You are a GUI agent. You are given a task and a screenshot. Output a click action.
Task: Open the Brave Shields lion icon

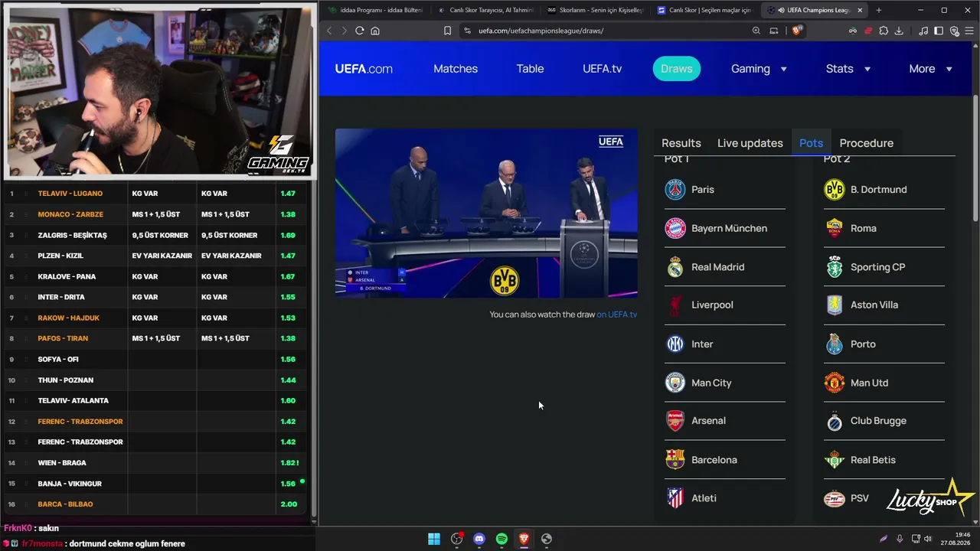tap(797, 31)
